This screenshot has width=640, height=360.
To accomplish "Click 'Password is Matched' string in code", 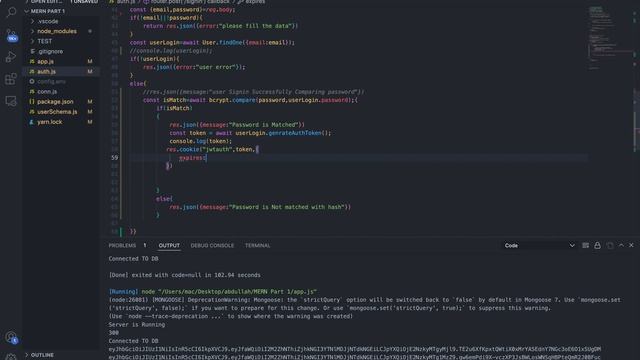I will [x=264, y=124].
